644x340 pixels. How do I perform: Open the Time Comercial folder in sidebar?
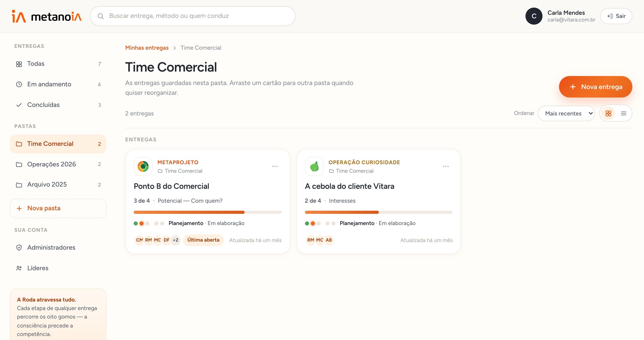[x=58, y=144]
